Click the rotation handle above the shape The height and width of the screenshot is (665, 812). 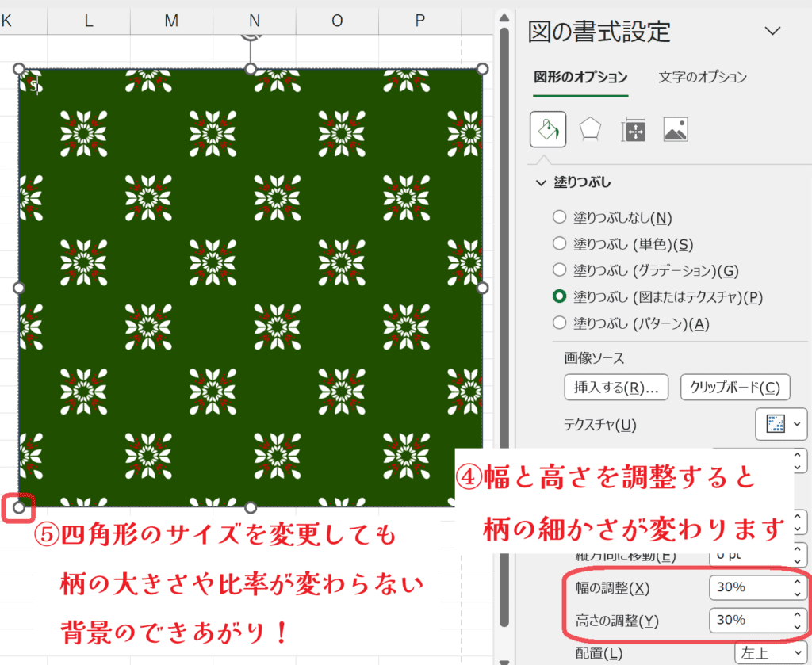tap(251, 36)
